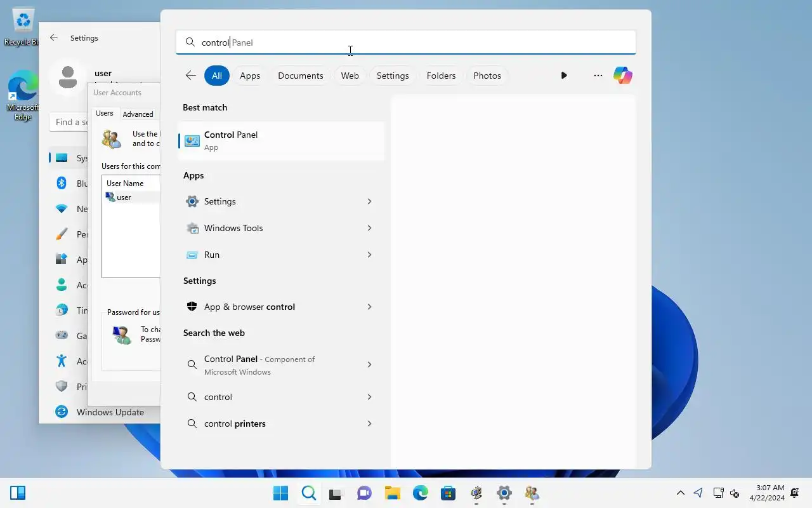The width and height of the screenshot is (812, 508).
Task: Open the Recycle Bin desktop icon
Action: pyautogui.click(x=22, y=27)
